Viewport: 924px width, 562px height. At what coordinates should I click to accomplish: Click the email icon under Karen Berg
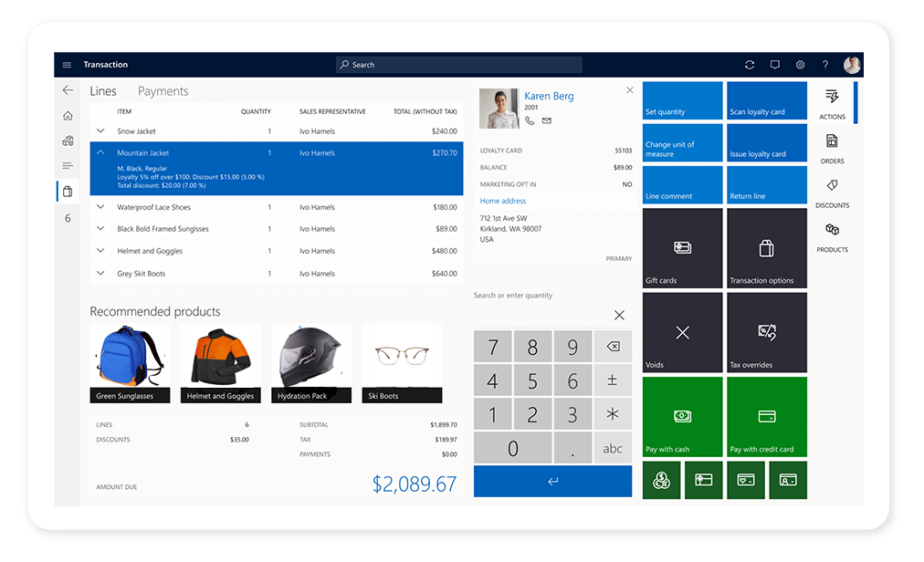547,120
